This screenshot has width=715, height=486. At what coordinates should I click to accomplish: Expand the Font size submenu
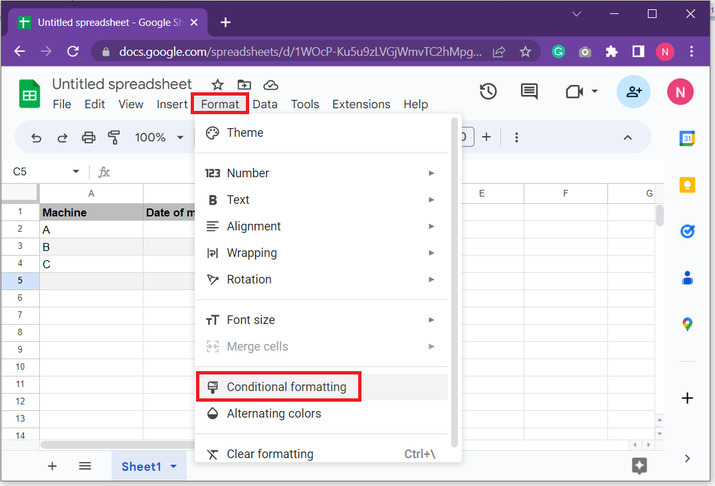431,320
